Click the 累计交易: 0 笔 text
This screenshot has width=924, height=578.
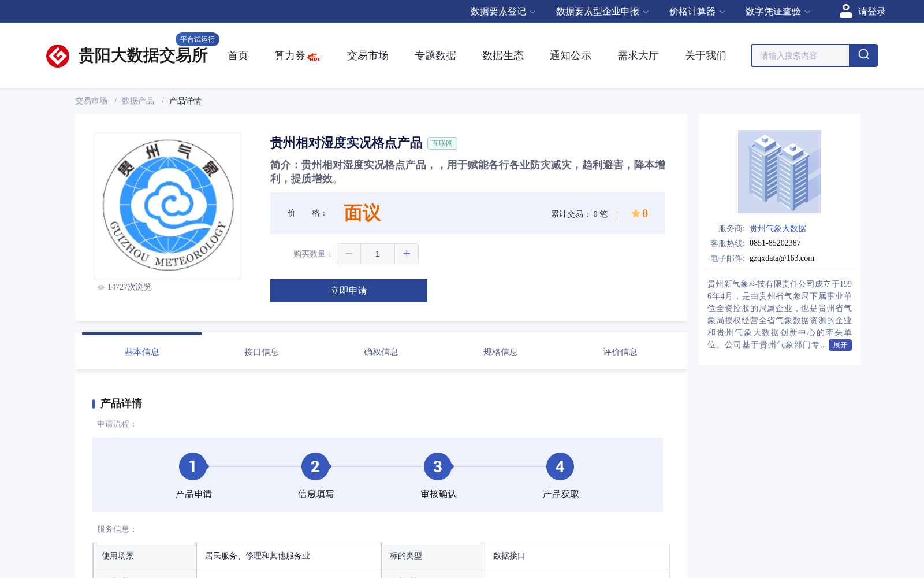[x=579, y=214]
